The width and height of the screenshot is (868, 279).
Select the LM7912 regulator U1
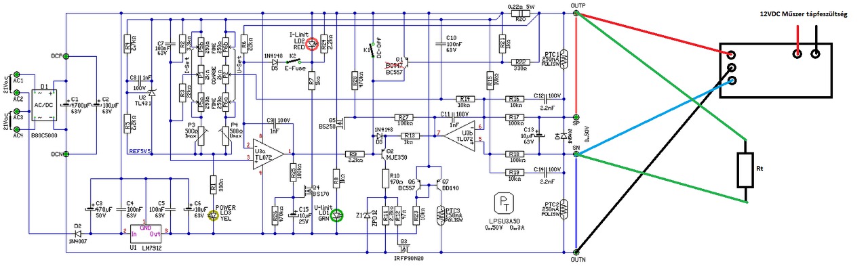click(x=145, y=234)
